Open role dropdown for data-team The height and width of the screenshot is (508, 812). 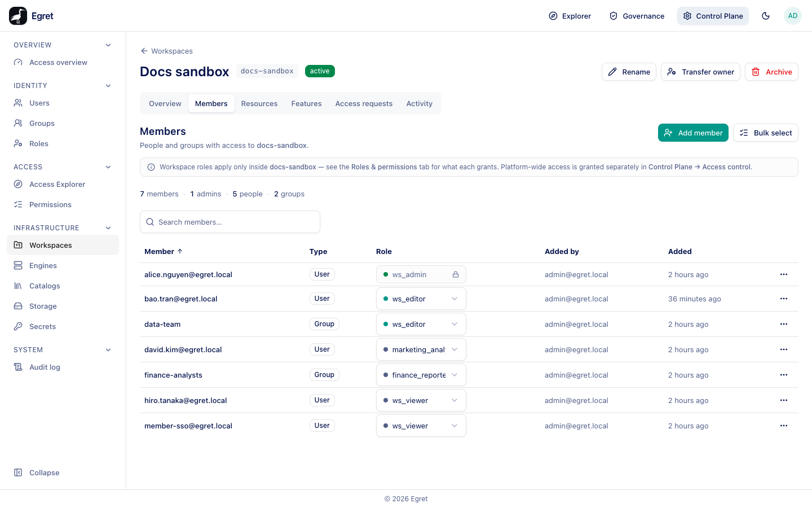(x=421, y=324)
